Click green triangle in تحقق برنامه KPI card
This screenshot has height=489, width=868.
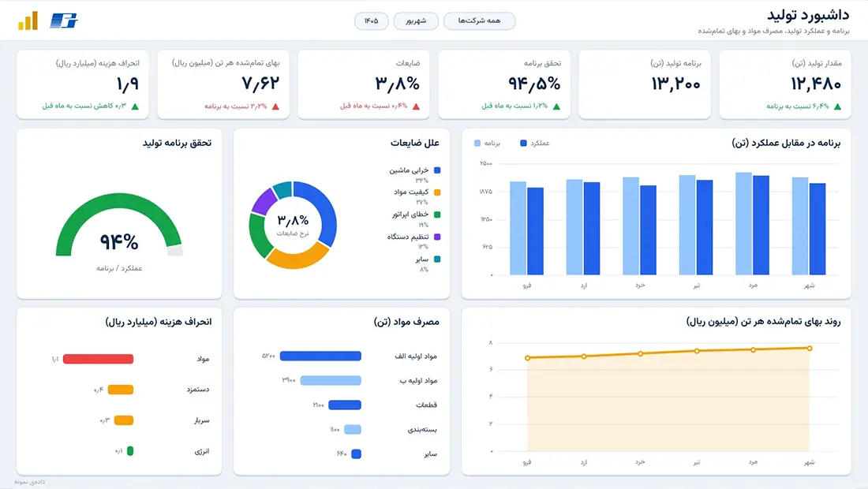coord(556,106)
